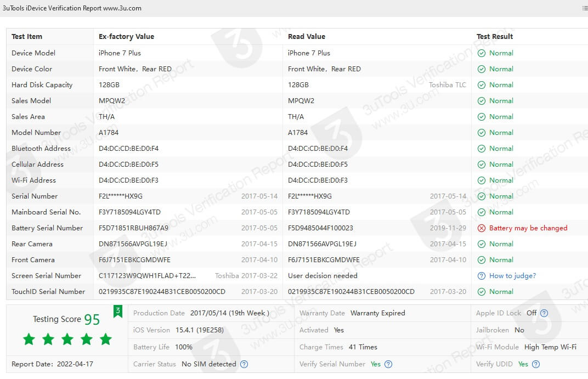Select the screen serial C117123W9QWH1FLAD+T22... cell

pos(147,275)
